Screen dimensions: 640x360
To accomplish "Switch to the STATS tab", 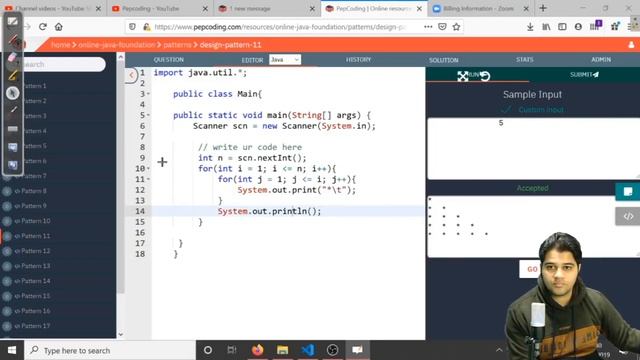I will click(x=524, y=60).
